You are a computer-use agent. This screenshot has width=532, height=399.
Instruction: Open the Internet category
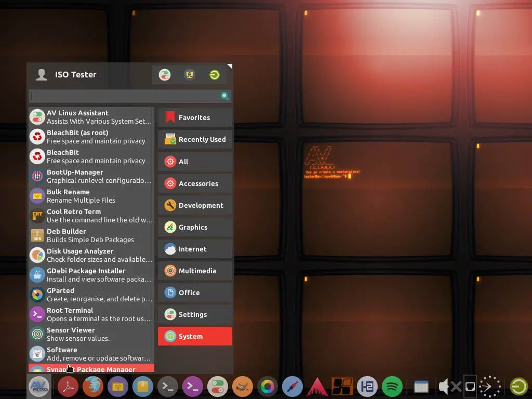[x=195, y=249]
